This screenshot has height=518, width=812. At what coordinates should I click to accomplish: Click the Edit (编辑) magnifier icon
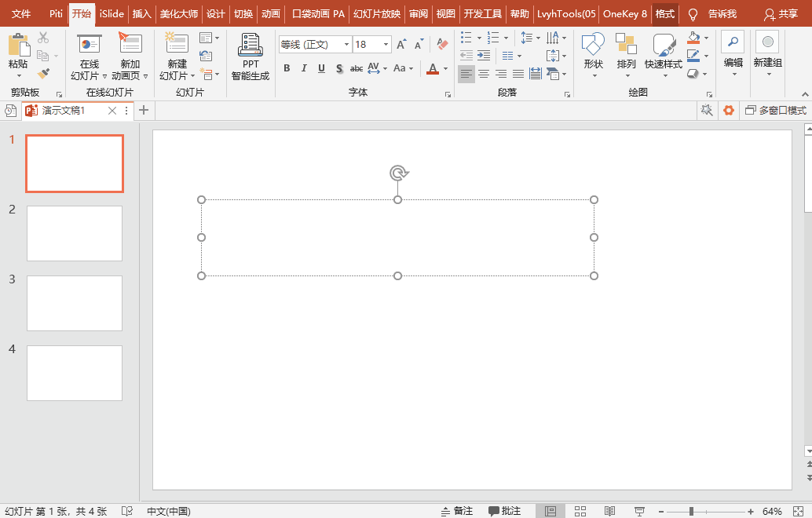pyautogui.click(x=733, y=42)
